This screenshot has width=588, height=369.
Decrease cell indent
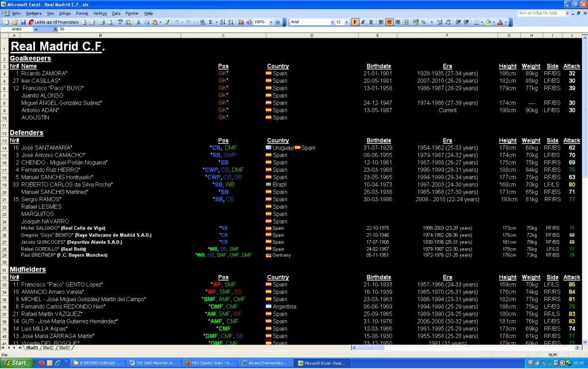pyautogui.click(x=458, y=22)
